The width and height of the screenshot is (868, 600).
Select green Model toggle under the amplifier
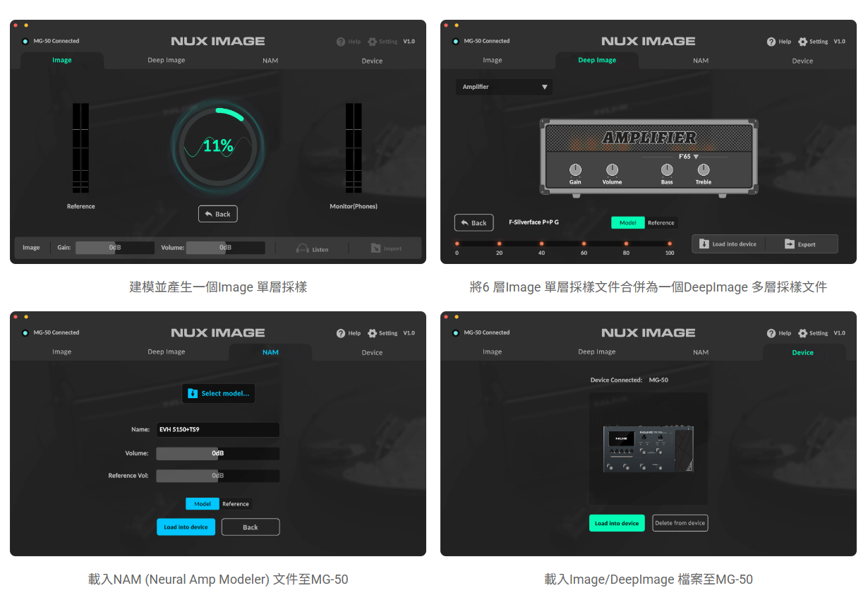627,223
